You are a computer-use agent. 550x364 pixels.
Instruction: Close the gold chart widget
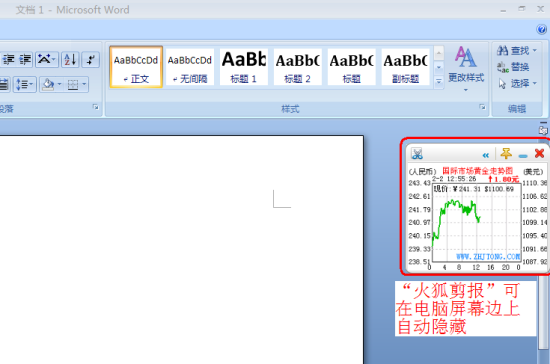point(539,153)
